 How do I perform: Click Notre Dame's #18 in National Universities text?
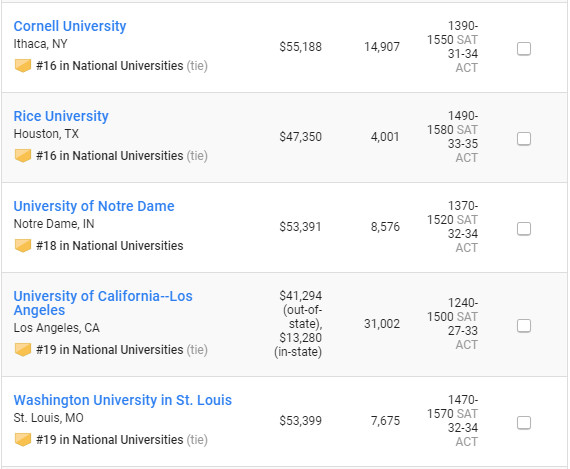[109, 246]
